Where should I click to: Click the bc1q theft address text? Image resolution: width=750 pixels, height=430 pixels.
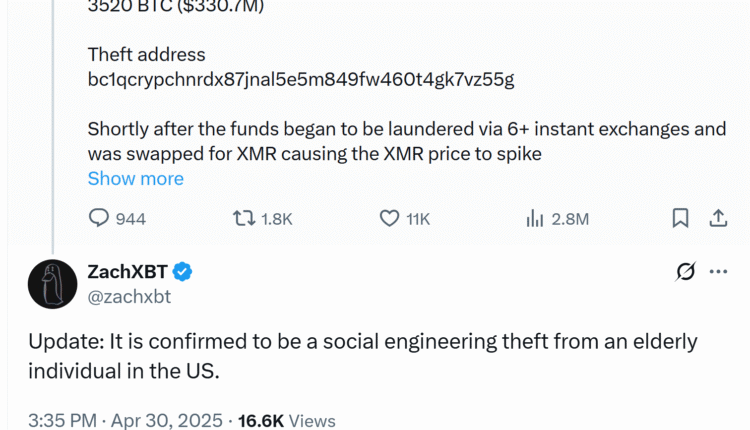300,80
